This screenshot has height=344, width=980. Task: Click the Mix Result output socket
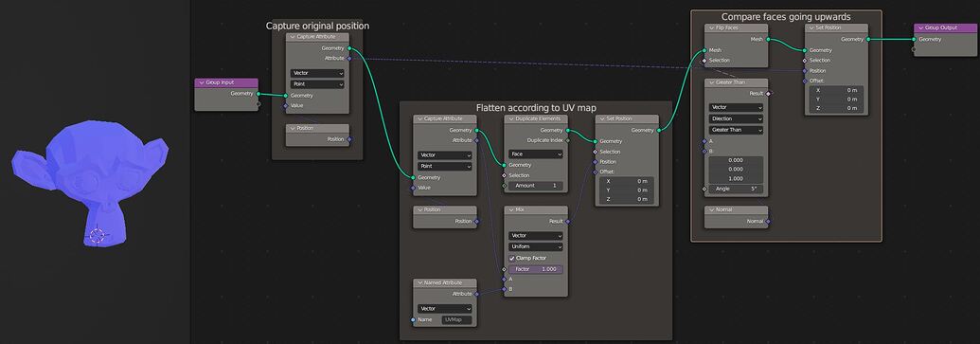pos(567,222)
